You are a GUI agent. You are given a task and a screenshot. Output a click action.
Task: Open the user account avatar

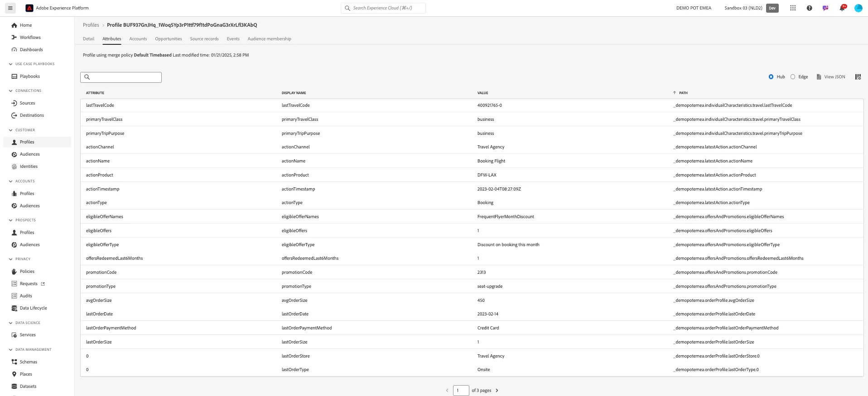tap(858, 8)
